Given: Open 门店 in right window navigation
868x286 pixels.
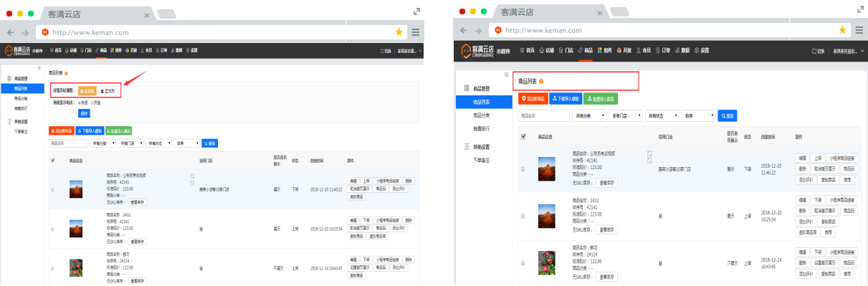Looking at the screenshot, I should pos(566,50).
